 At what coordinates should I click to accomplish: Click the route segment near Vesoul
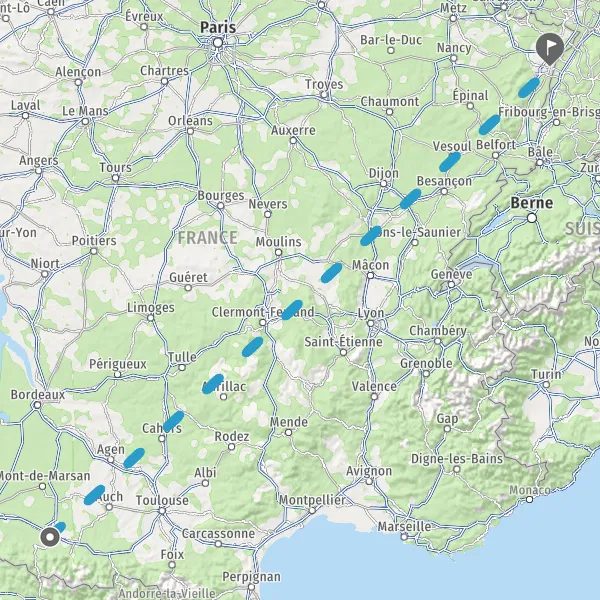click(450, 162)
